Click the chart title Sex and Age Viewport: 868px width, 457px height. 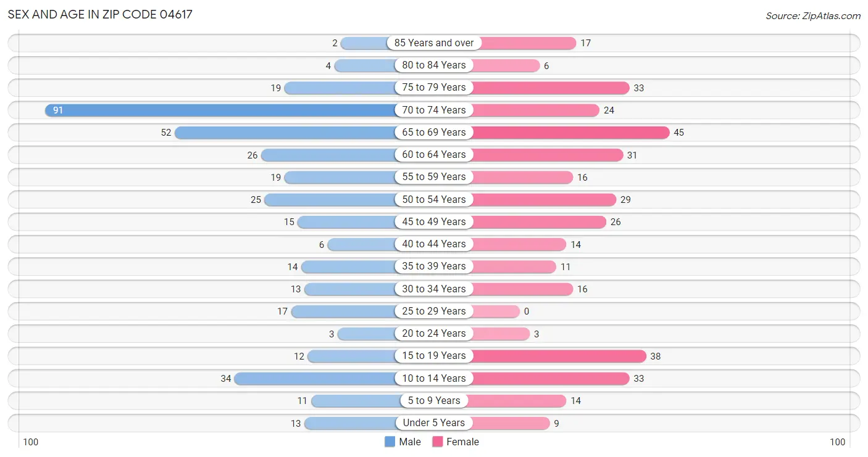click(100, 14)
